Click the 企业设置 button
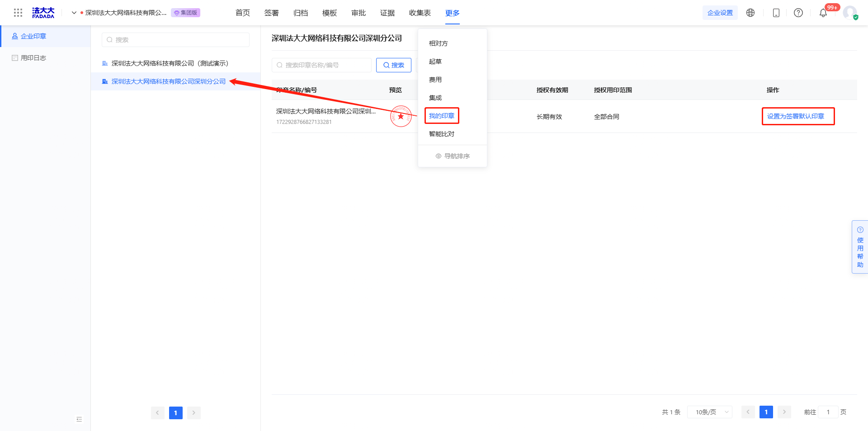 point(720,13)
